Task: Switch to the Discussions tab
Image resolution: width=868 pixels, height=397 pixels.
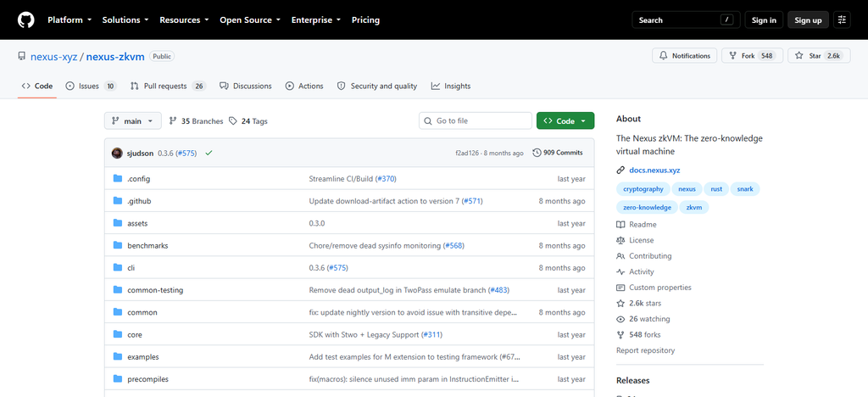Action: click(245, 86)
